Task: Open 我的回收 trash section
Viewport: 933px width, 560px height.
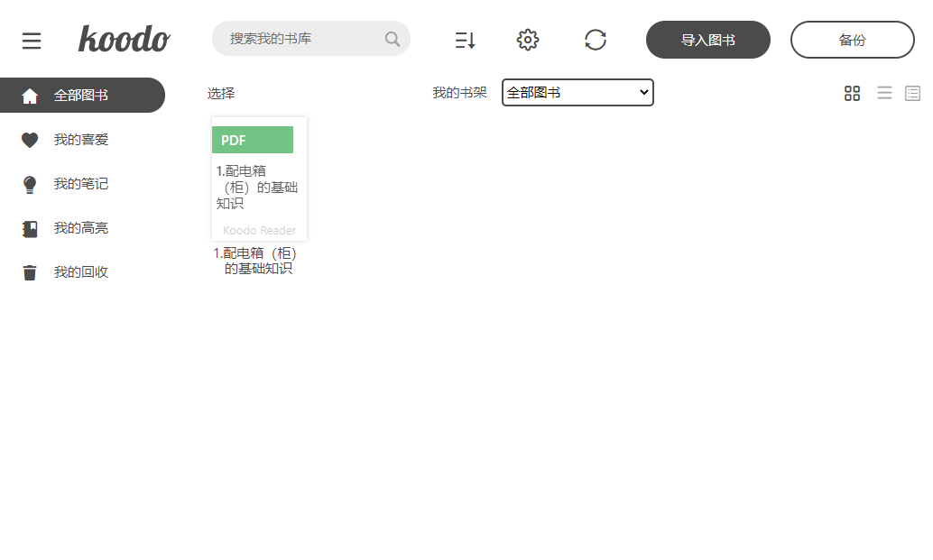Action: (82, 272)
